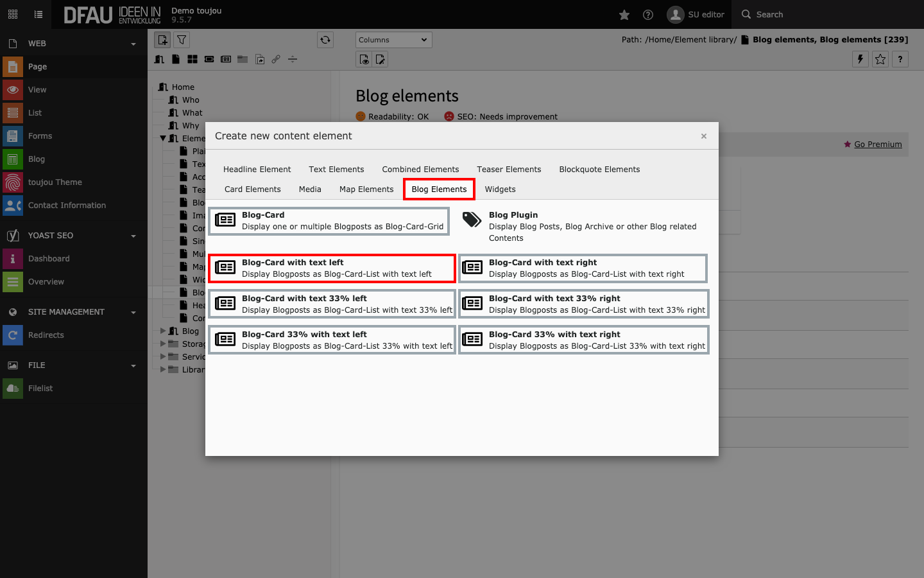Open the bookmarks star icon in top bar
Image resolution: width=924 pixels, height=578 pixels.
[624, 15]
